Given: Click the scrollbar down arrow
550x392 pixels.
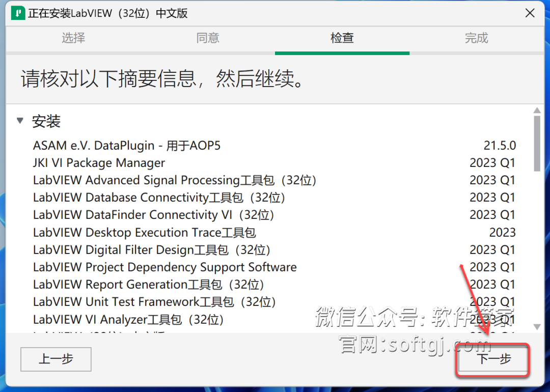Looking at the screenshot, I should tap(538, 327).
